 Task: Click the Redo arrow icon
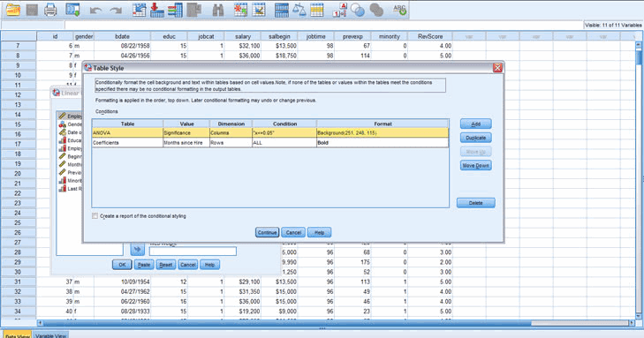(116, 11)
